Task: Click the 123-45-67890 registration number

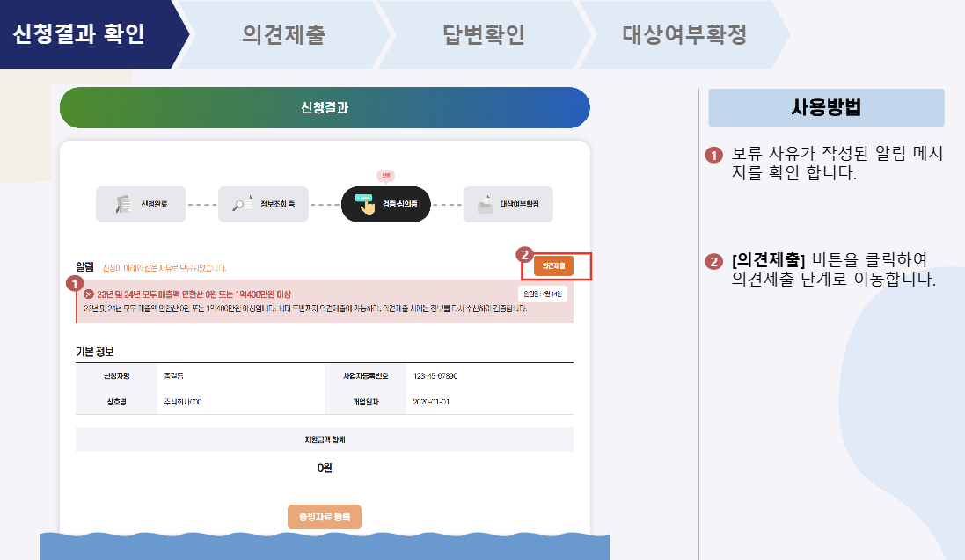Action: (435, 376)
